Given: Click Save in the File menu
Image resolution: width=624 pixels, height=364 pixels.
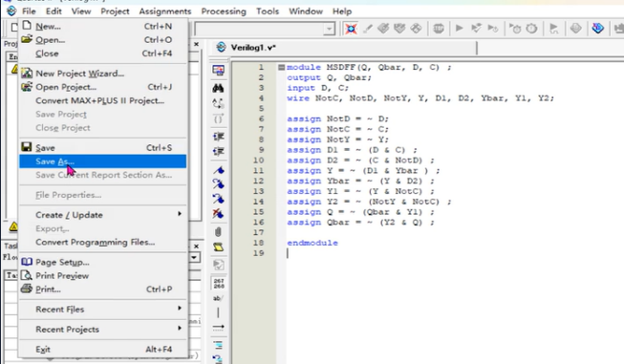Looking at the screenshot, I should [103, 147].
